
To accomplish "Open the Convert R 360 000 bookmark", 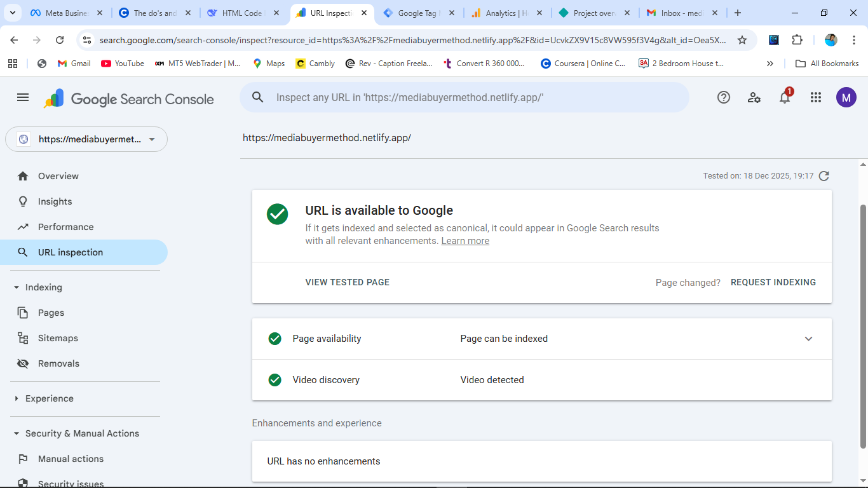I will point(484,64).
